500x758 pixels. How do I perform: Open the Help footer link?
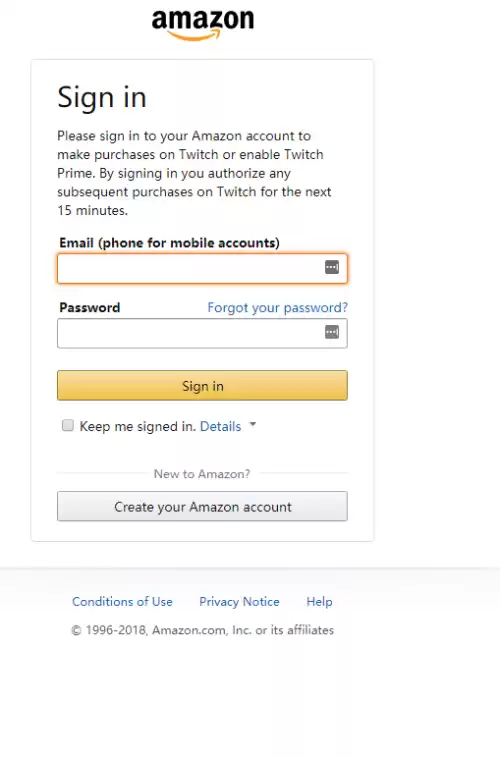pyautogui.click(x=319, y=601)
